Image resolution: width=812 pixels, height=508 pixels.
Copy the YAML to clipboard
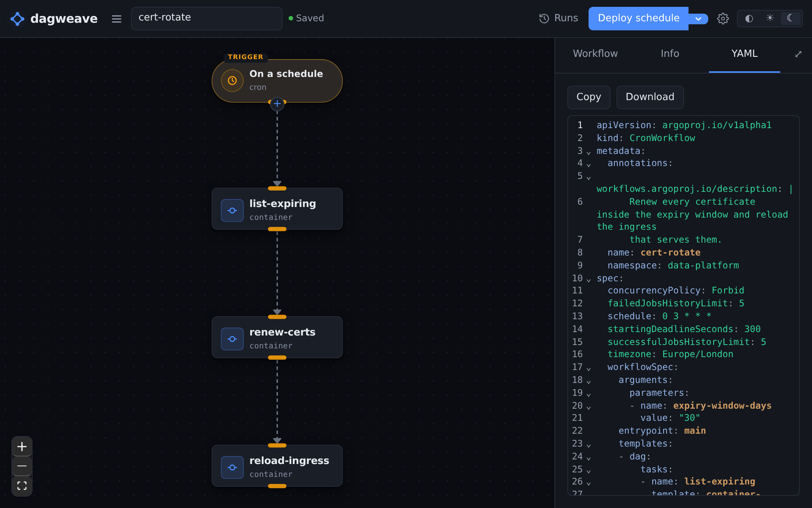point(589,97)
